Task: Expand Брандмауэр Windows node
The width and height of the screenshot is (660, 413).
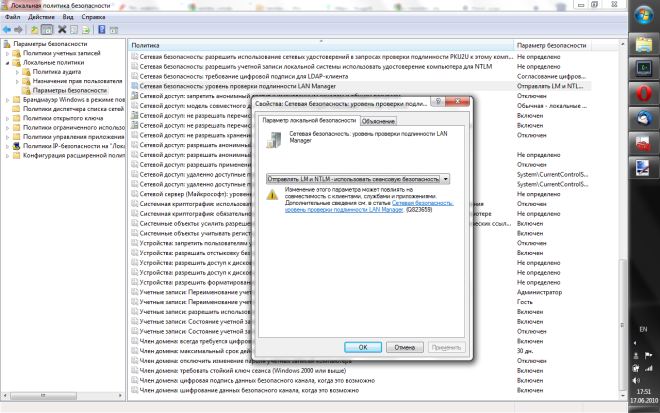Action: coord(7,100)
